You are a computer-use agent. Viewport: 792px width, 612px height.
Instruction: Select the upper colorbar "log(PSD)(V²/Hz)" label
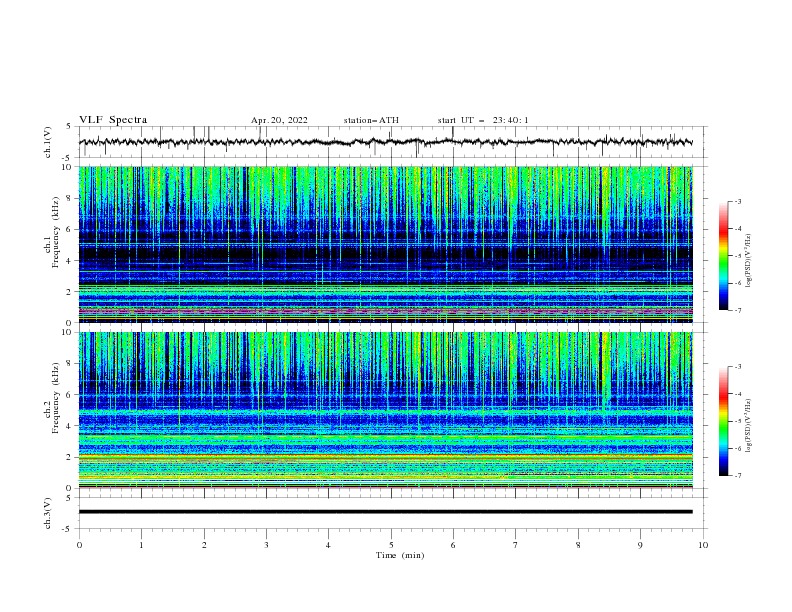pos(748,261)
